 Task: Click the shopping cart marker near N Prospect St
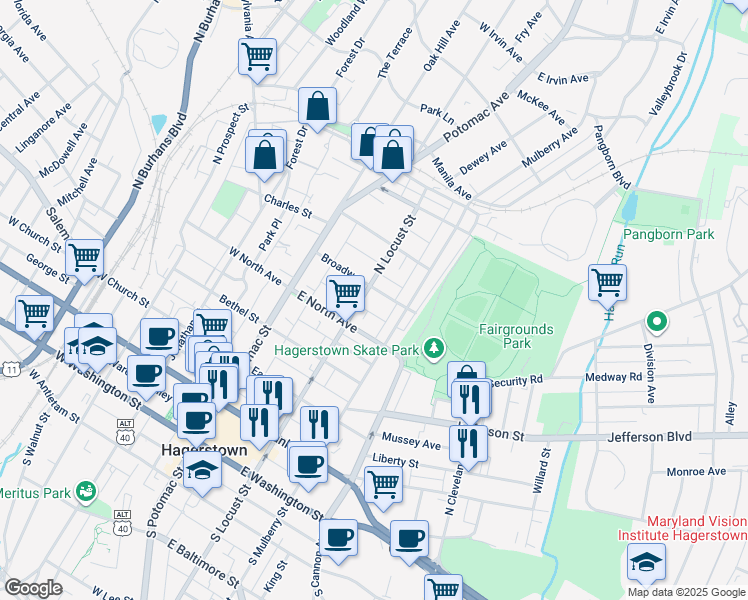coord(257,55)
